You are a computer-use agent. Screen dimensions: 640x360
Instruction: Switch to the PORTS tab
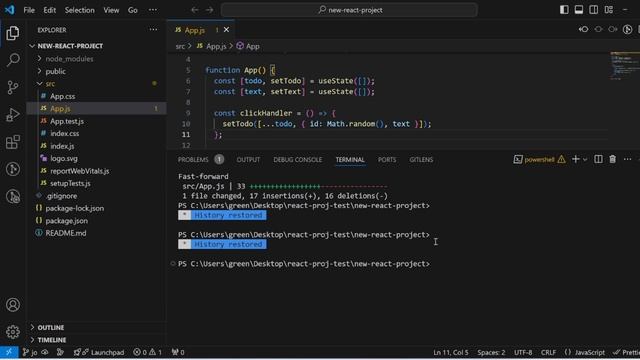(x=387, y=160)
